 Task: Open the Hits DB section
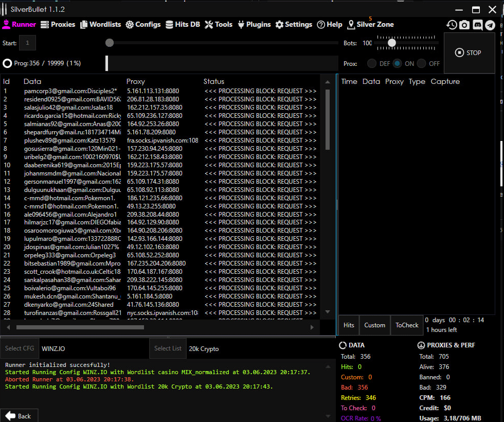click(x=183, y=24)
